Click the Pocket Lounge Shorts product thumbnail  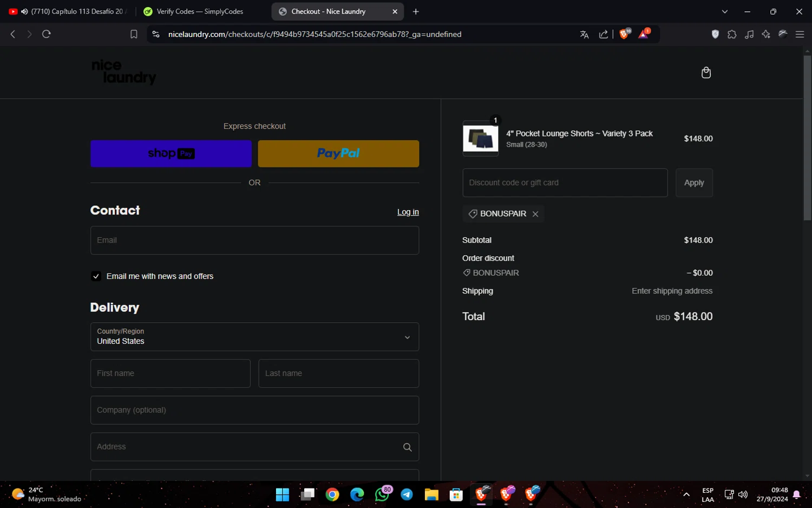click(481, 139)
